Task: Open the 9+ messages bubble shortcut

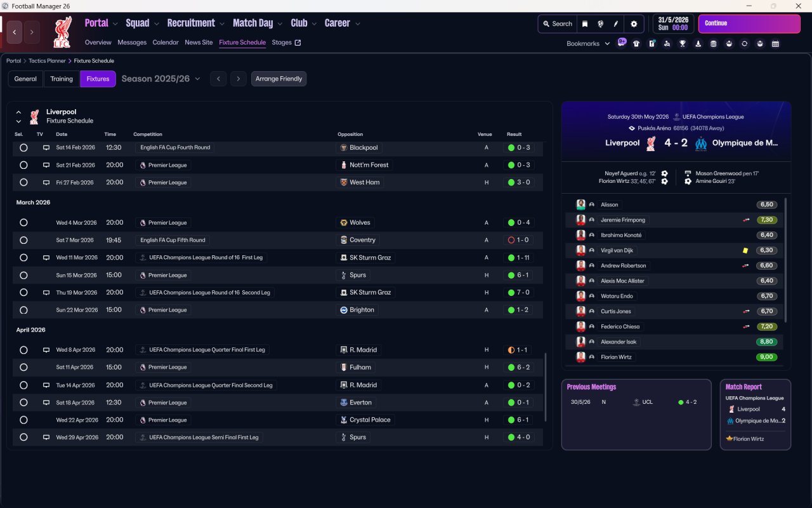Action: [x=622, y=43]
